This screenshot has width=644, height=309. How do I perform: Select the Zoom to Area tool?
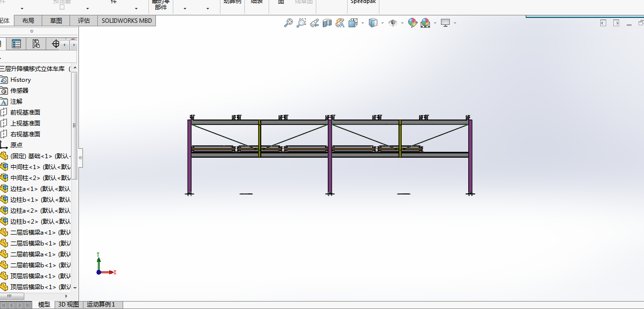[301, 23]
